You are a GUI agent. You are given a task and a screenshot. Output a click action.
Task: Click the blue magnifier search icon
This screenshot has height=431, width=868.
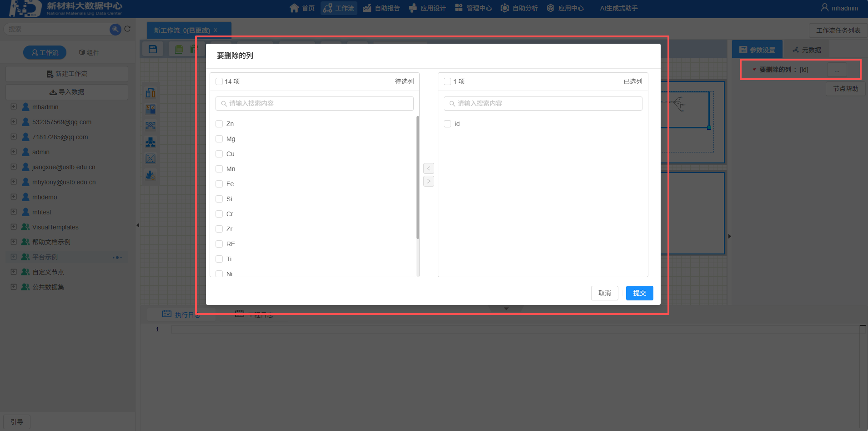click(x=115, y=29)
